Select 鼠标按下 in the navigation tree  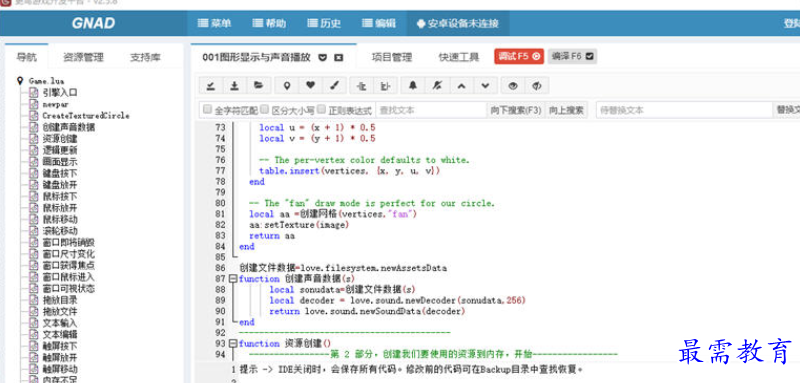tap(60, 196)
